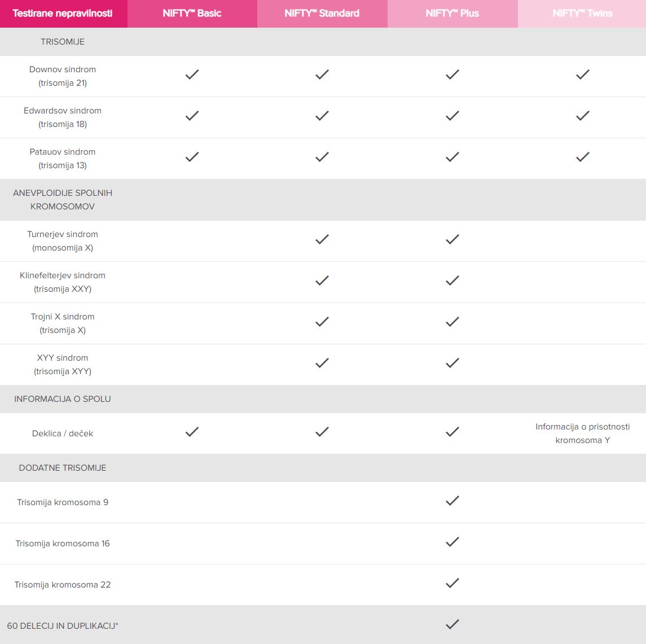Choose the NIFTY Twins column header

(582, 14)
